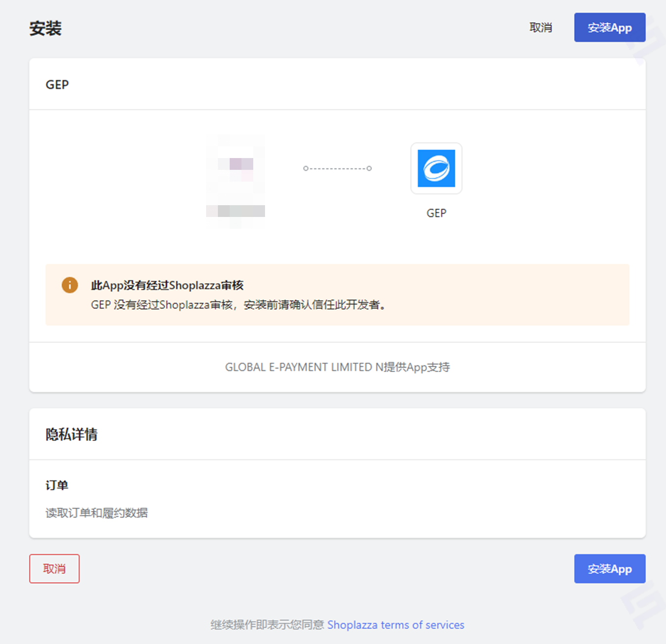Click the top 取消 text button
This screenshot has width=666, height=644.
click(540, 27)
